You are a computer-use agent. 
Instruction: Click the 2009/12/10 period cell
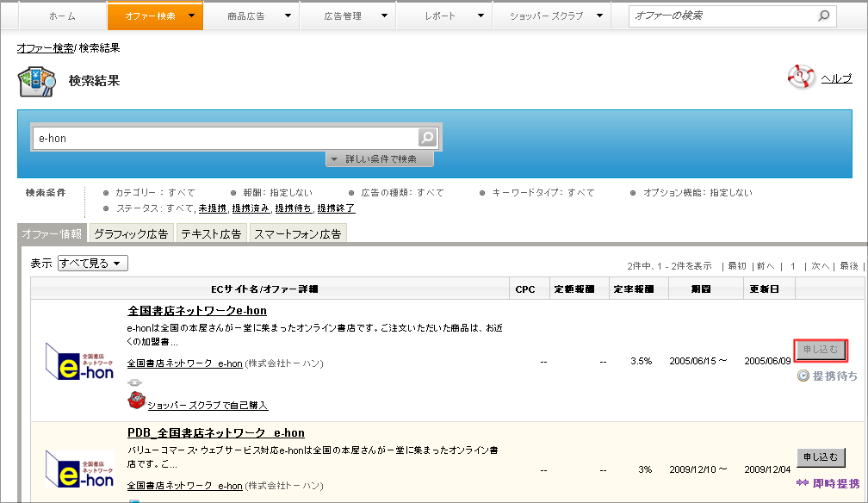tap(698, 469)
